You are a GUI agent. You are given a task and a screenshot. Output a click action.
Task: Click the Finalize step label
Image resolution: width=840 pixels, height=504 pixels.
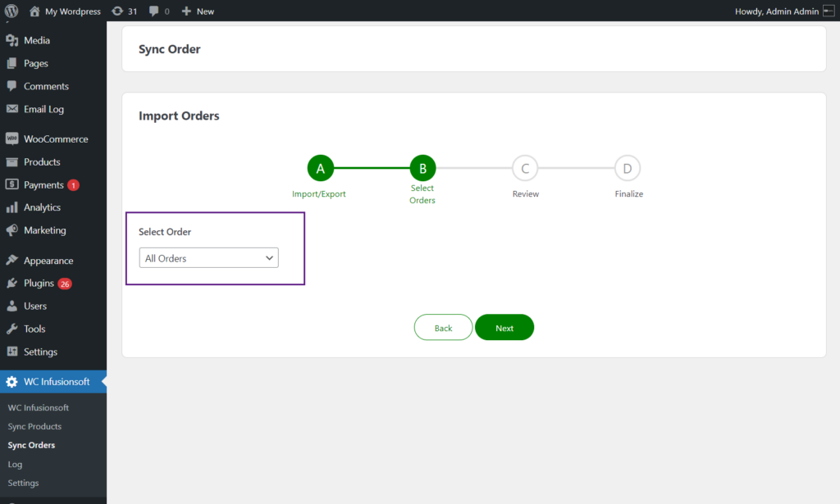(x=629, y=193)
